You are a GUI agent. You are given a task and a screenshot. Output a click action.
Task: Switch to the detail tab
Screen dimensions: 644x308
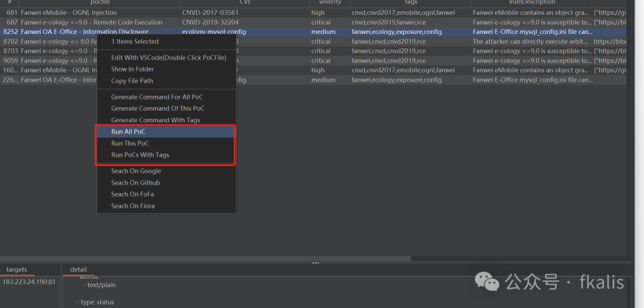coord(79,269)
